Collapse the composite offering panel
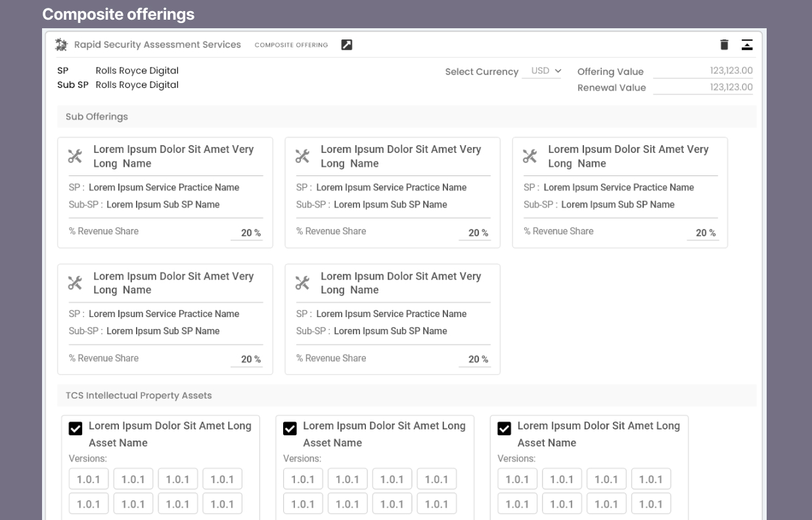The width and height of the screenshot is (812, 520). [747, 45]
